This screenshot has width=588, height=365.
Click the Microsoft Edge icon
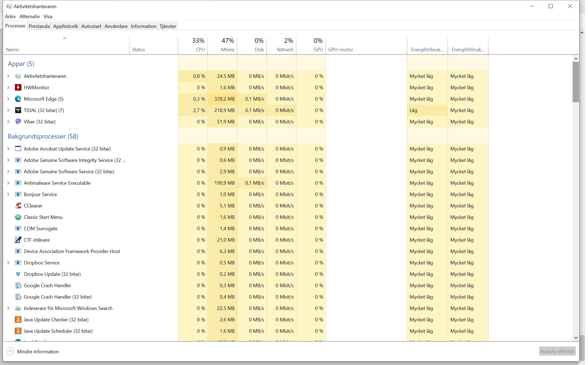[18, 99]
